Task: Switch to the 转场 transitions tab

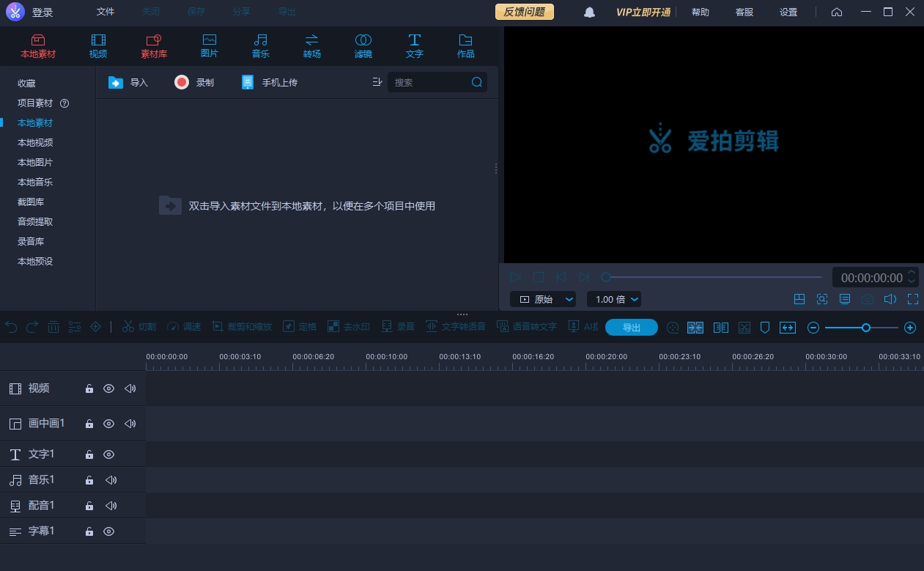Action: point(312,45)
